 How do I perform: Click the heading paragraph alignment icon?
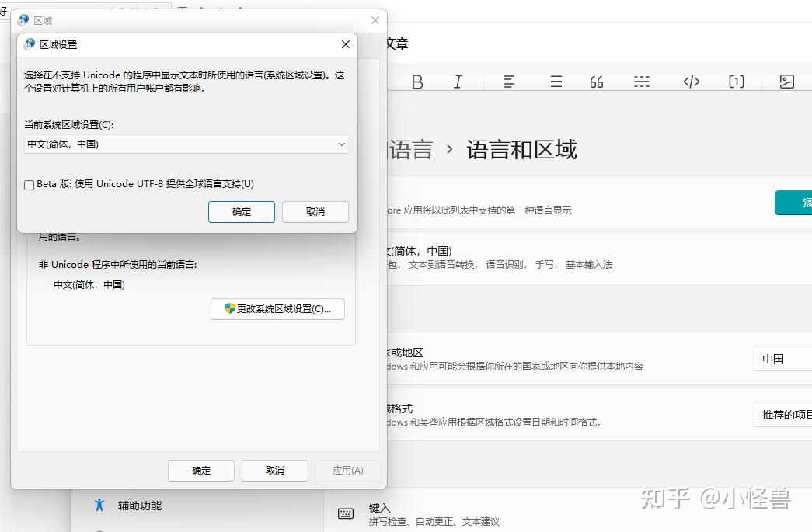pos(509,82)
